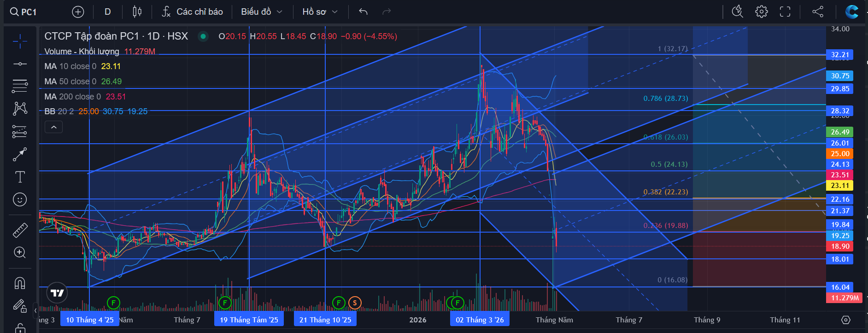This screenshot has height=333, width=868.
Task: Select the trend line tool
Action: pos(20,64)
